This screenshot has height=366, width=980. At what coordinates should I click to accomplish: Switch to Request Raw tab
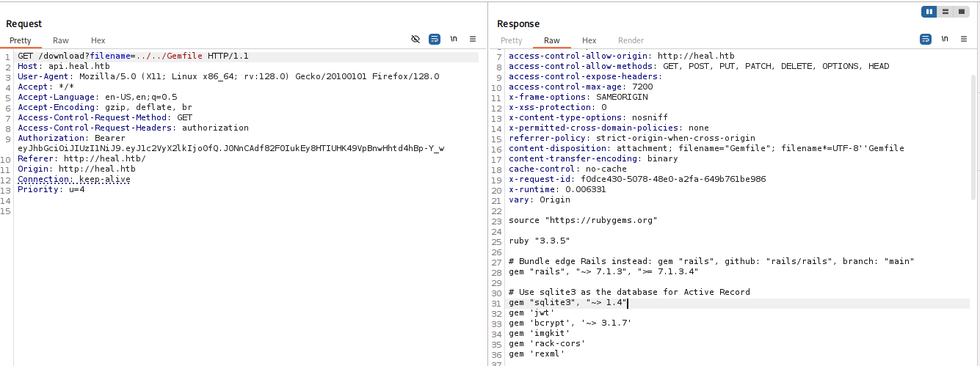pyautogui.click(x=61, y=40)
